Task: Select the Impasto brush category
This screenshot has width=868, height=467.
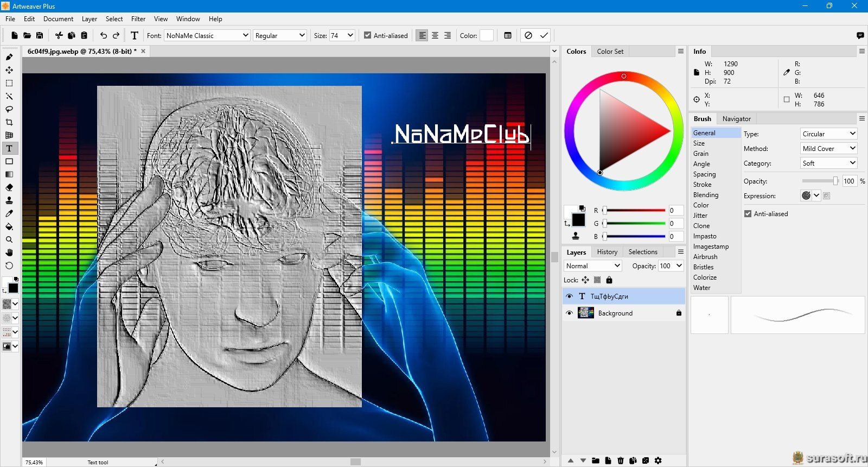Action: tap(705, 236)
